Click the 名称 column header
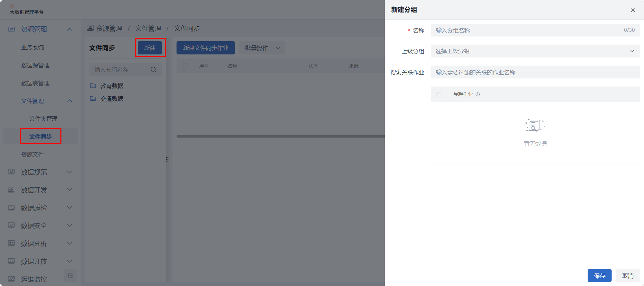The image size is (644, 286). point(232,66)
